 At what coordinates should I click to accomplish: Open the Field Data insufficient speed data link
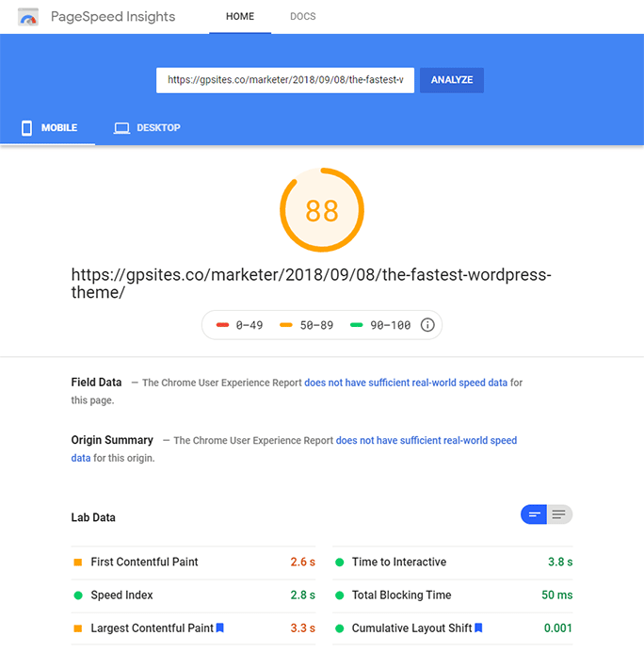pyautogui.click(x=406, y=383)
